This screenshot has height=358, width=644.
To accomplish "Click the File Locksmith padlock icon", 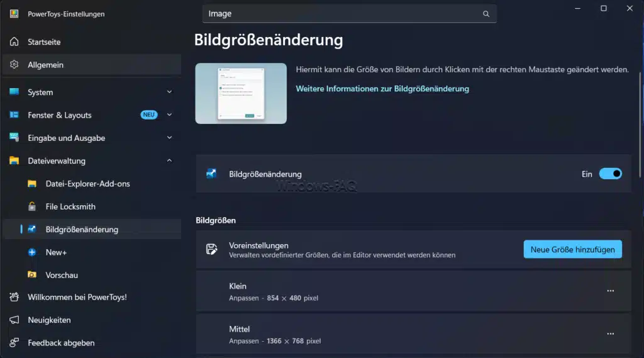I will [x=32, y=206].
